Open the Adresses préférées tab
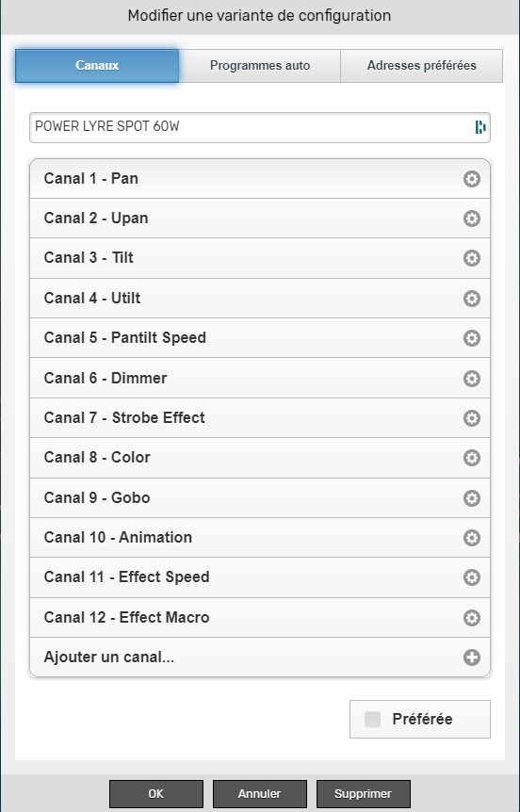The image size is (520, 812). coord(422,66)
